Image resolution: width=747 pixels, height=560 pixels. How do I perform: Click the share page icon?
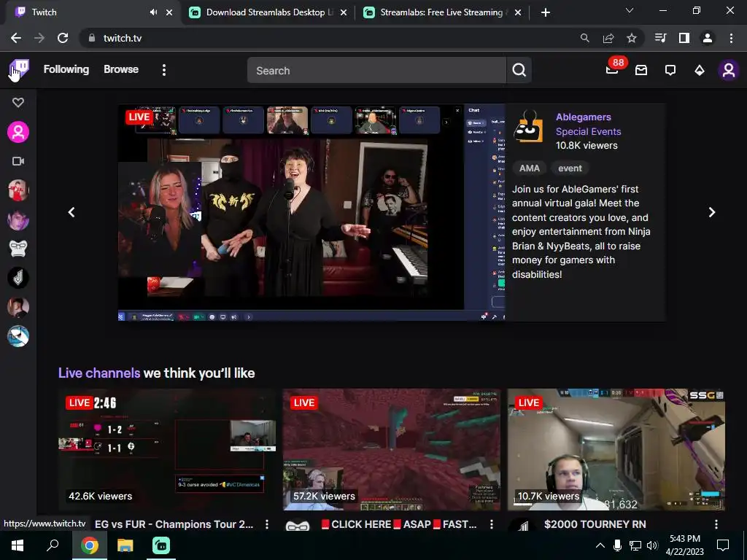coord(608,38)
